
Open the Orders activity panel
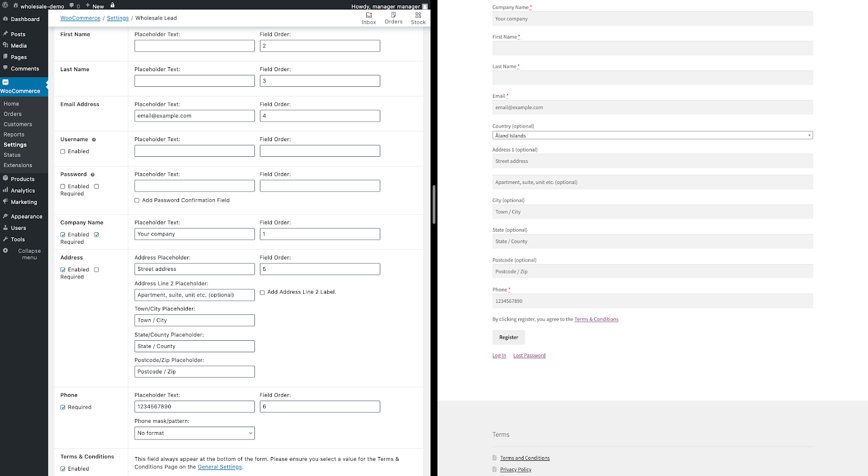click(393, 18)
